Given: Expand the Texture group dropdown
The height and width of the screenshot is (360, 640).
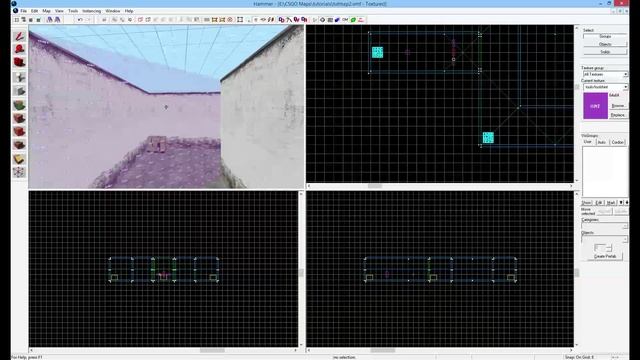Looking at the screenshot, I should pos(625,74).
